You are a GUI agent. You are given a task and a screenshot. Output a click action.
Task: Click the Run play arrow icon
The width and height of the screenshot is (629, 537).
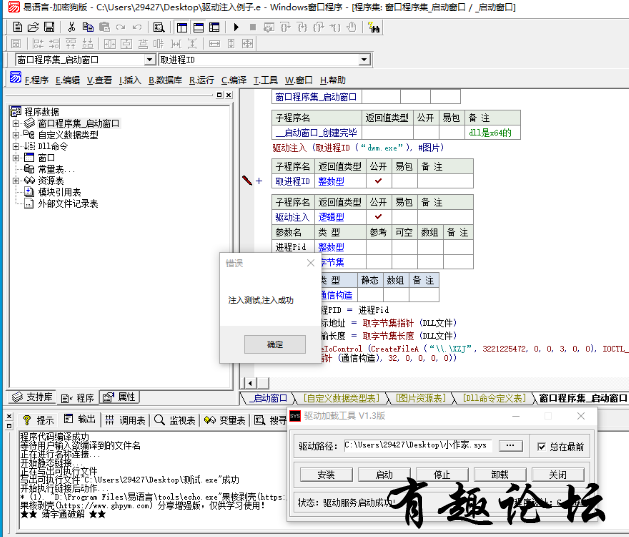point(236,27)
